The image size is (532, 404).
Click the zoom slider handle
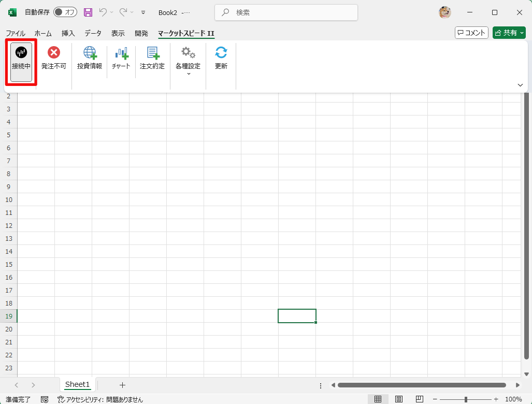[466, 399]
